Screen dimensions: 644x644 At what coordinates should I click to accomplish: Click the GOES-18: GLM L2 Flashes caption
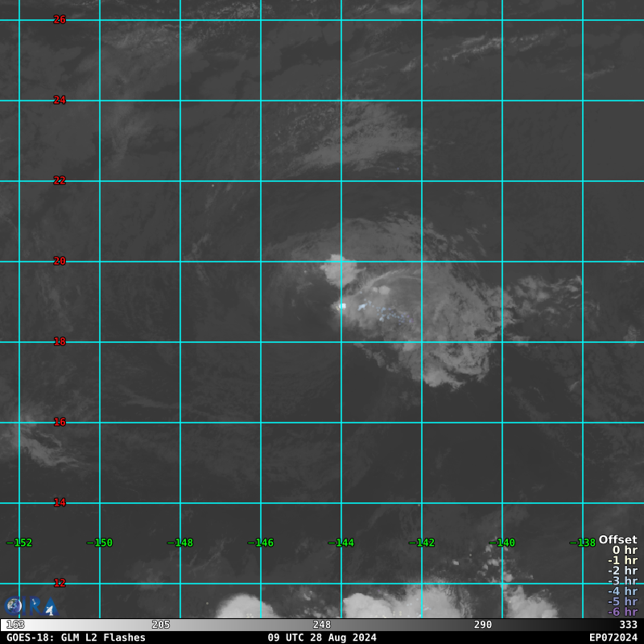(x=76, y=638)
